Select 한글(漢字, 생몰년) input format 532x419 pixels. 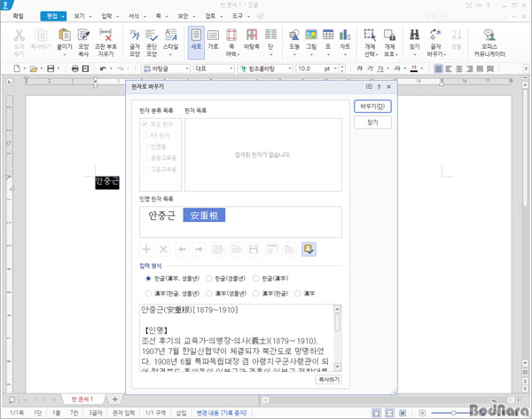tap(172, 279)
